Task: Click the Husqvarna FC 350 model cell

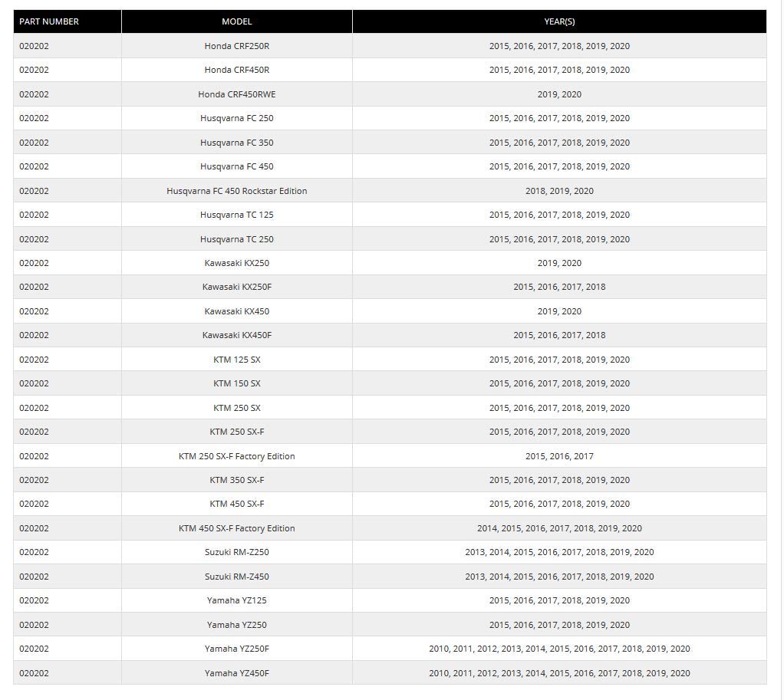Action: [x=236, y=143]
